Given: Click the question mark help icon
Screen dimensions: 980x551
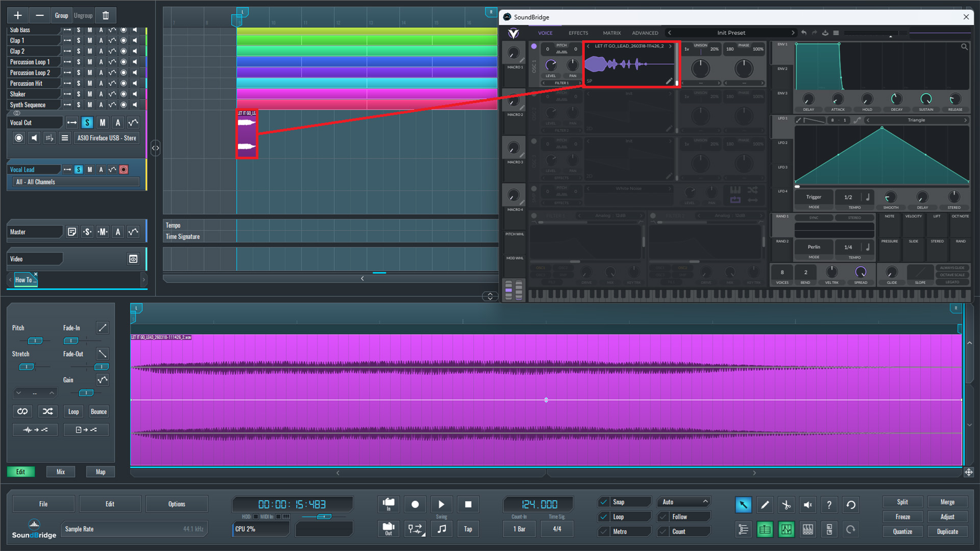Looking at the screenshot, I should click(x=829, y=505).
